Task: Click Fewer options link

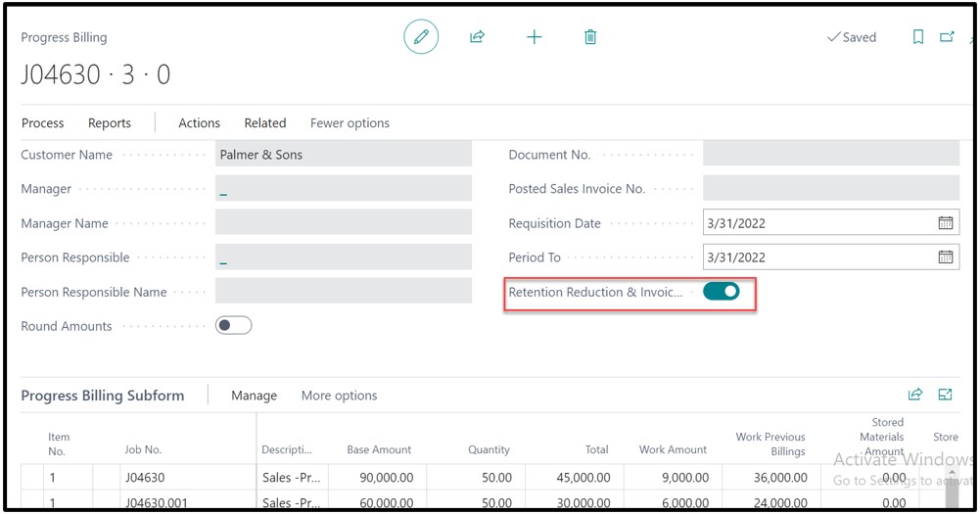Action: 350,123
